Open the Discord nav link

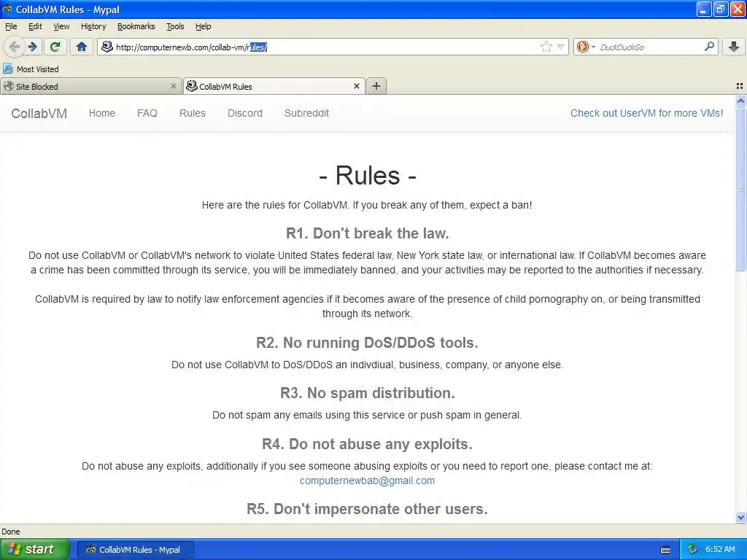click(x=245, y=113)
